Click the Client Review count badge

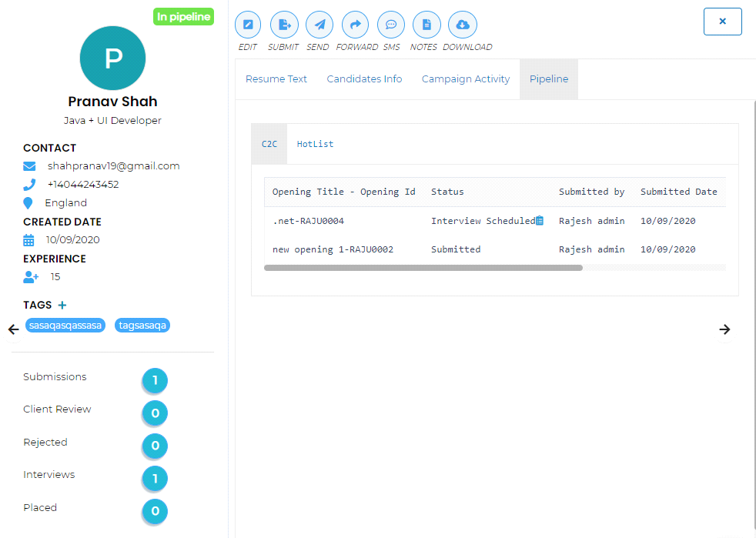(155, 413)
